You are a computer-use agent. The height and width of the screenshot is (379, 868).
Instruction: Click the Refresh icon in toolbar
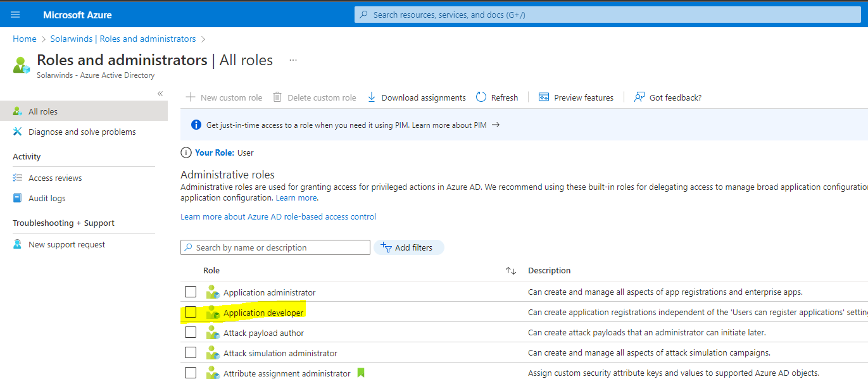click(x=481, y=97)
